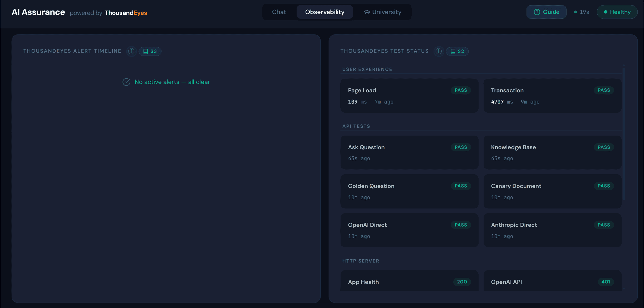Click the S2 scenario badge on Test Status
This screenshot has height=308, width=644.
[457, 51]
